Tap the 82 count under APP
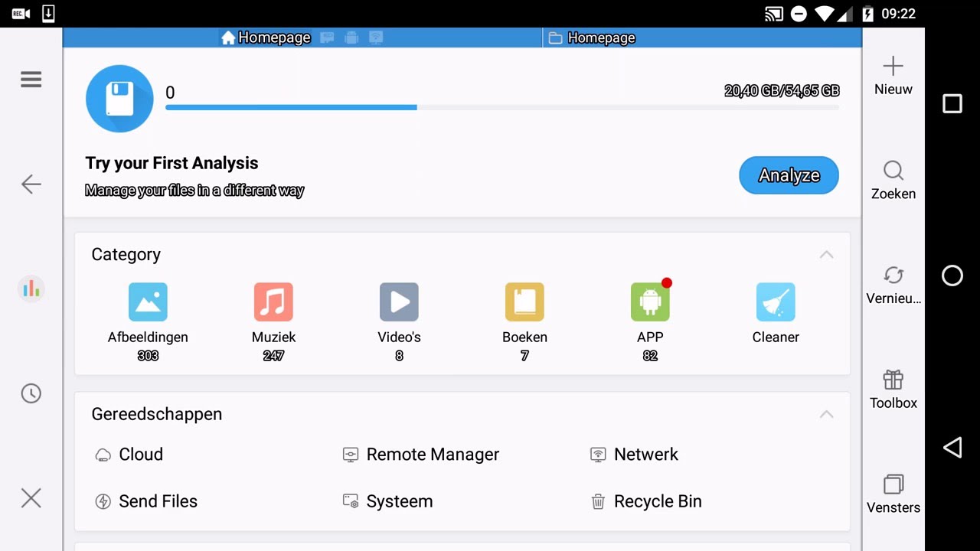The image size is (980, 551). coord(650,356)
